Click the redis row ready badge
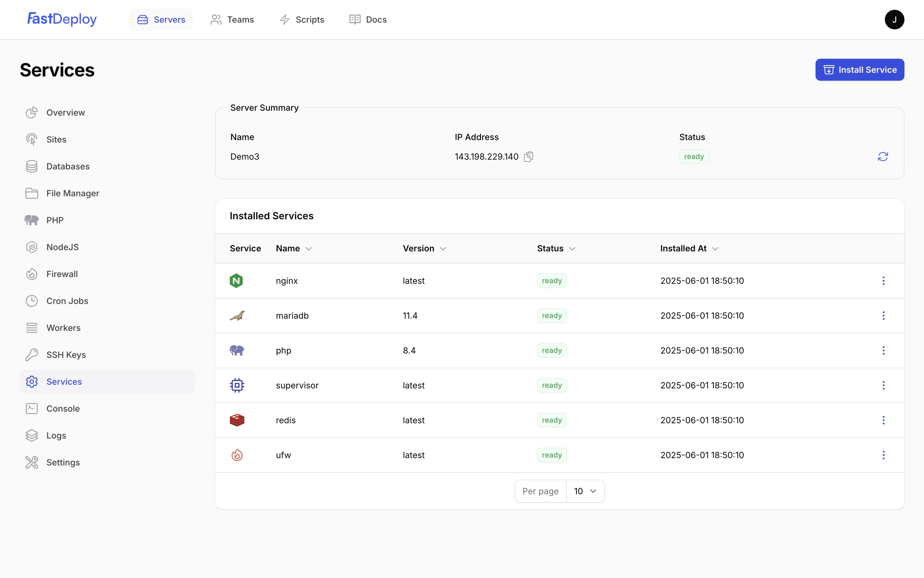The height and width of the screenshot is (578, 924). click(x=552, y=420)
